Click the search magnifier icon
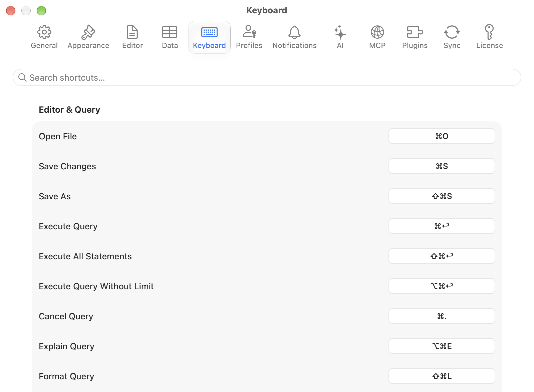Image resolution: width=534 pixels, height=392 pixels. pos(22,78)
